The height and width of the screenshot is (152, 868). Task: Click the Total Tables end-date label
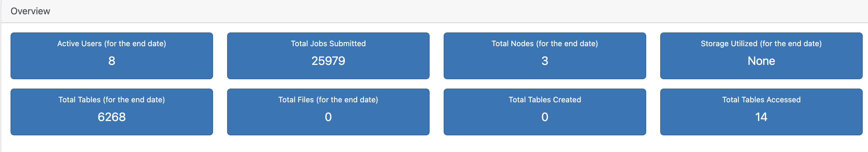112,100
